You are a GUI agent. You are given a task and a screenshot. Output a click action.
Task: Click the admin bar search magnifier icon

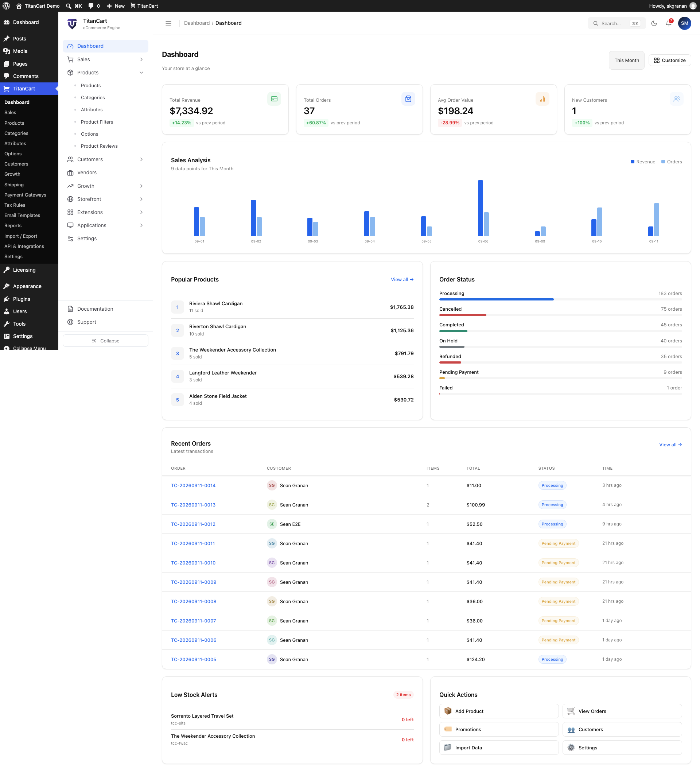tap(69, 6)
